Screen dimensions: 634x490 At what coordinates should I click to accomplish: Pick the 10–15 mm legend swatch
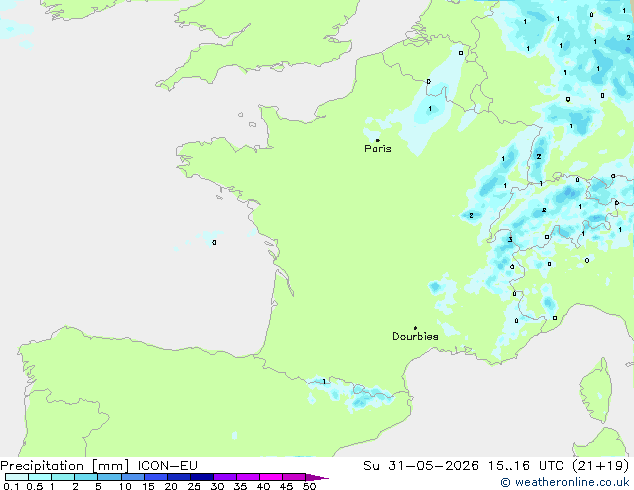(132, 477)
